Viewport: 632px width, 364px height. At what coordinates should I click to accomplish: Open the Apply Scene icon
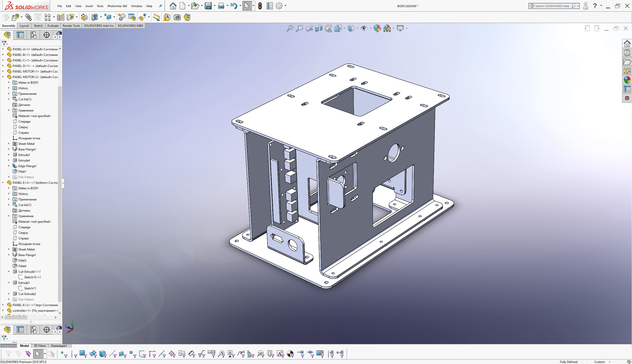click(x=387, y=28)
